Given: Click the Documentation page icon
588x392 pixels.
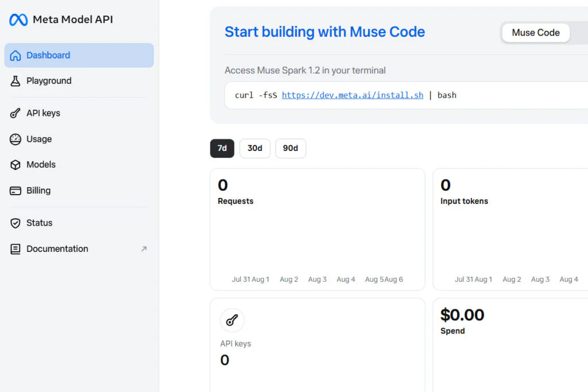Looking at the screenshot, I should coord(16,249).
